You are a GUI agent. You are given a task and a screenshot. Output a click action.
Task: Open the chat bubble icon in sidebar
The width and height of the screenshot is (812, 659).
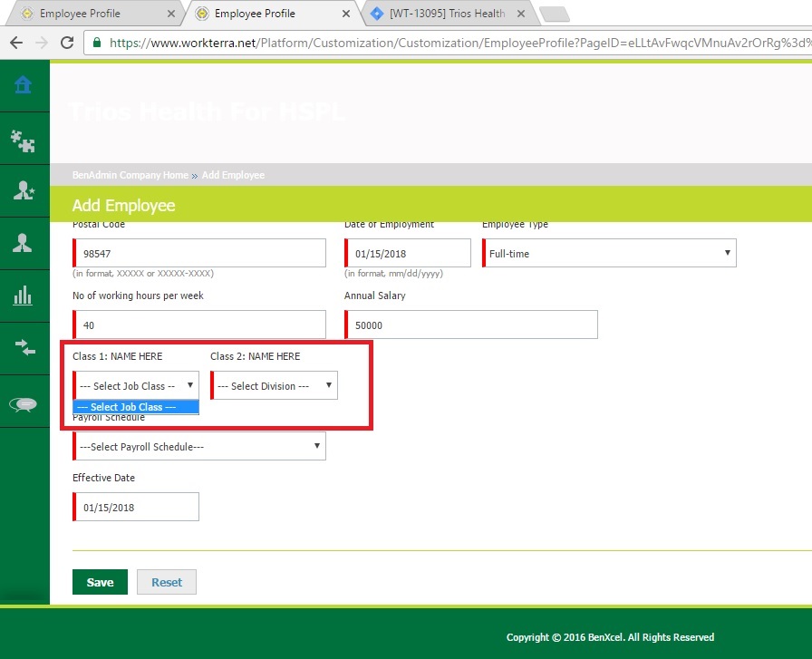[24, 404]
